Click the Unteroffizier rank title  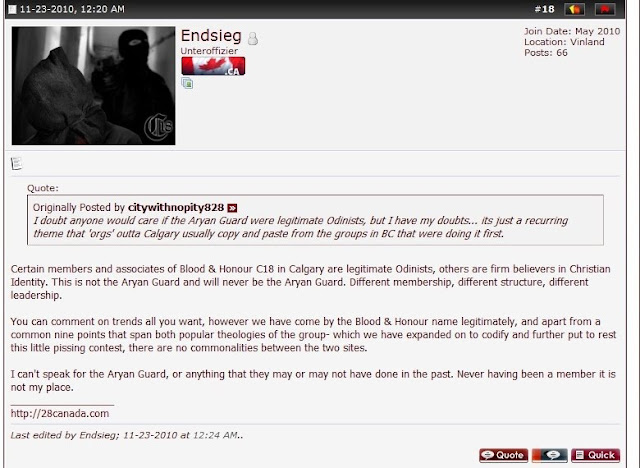pos(209,51)
